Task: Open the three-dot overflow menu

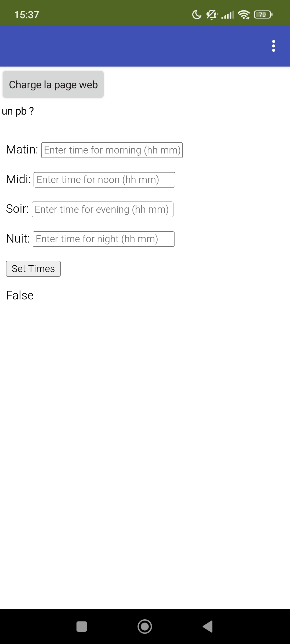Action: tap(273, 46)
